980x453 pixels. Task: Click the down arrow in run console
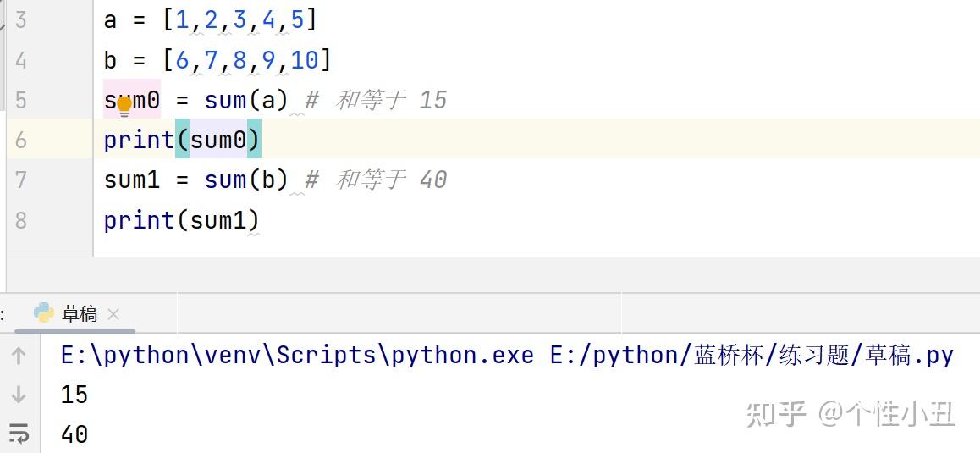(x=19, y=395)
